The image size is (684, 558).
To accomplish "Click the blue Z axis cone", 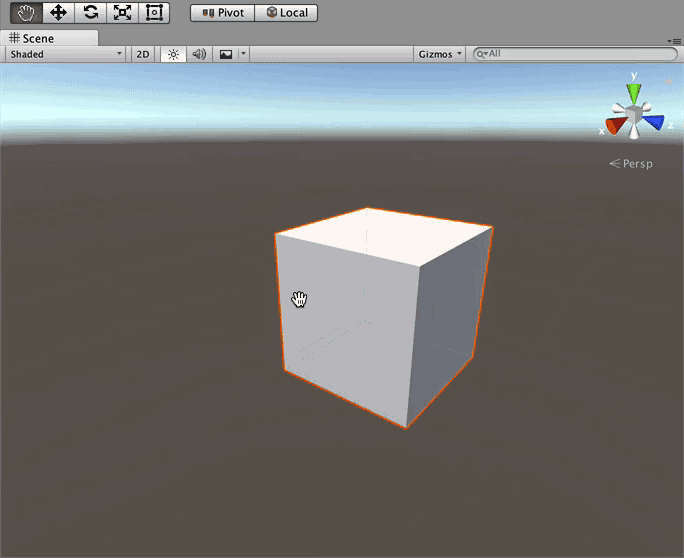I will pyautogui.click(x=653, y=122).
